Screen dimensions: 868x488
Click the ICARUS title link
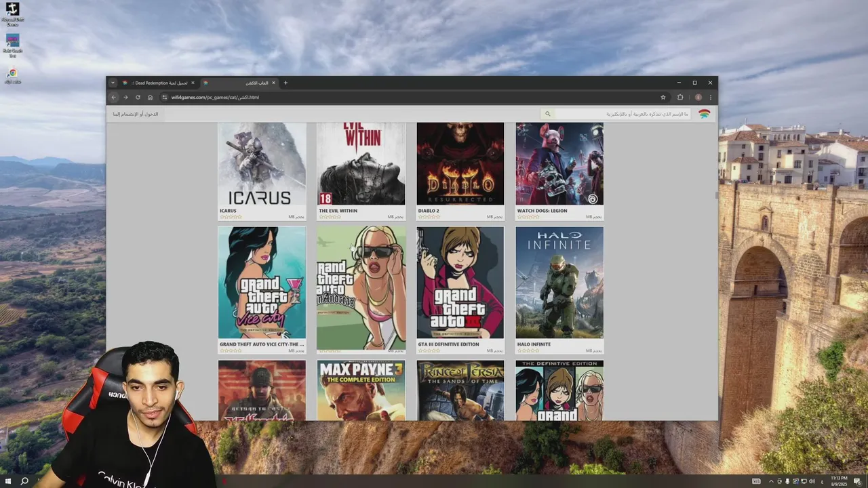coord(228,211)
